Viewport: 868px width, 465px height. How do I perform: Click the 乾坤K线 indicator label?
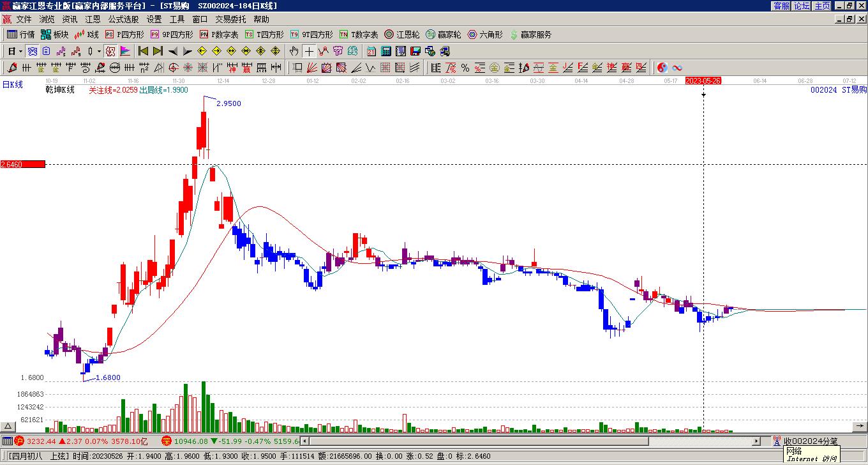pyautogui.click(x=60, y=90)
